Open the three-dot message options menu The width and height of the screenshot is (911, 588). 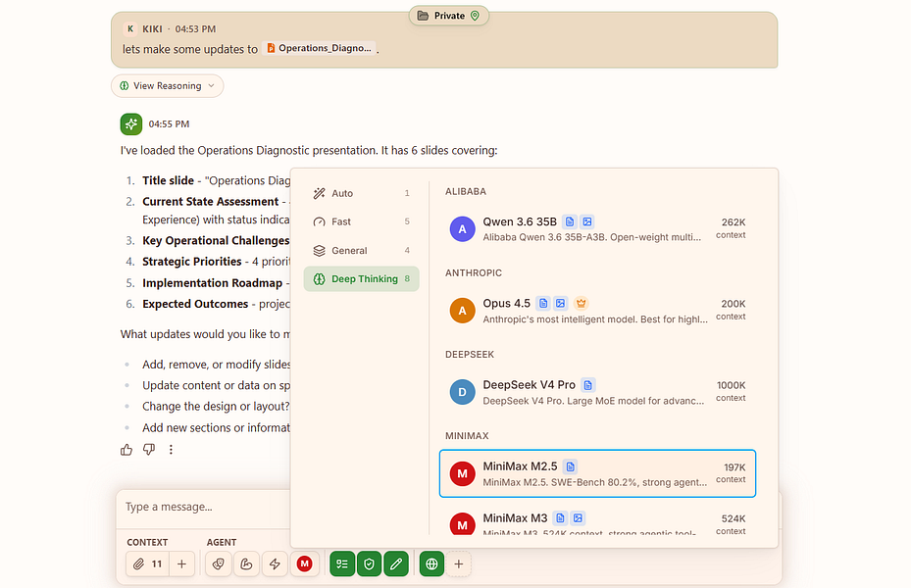click(171, 450)
